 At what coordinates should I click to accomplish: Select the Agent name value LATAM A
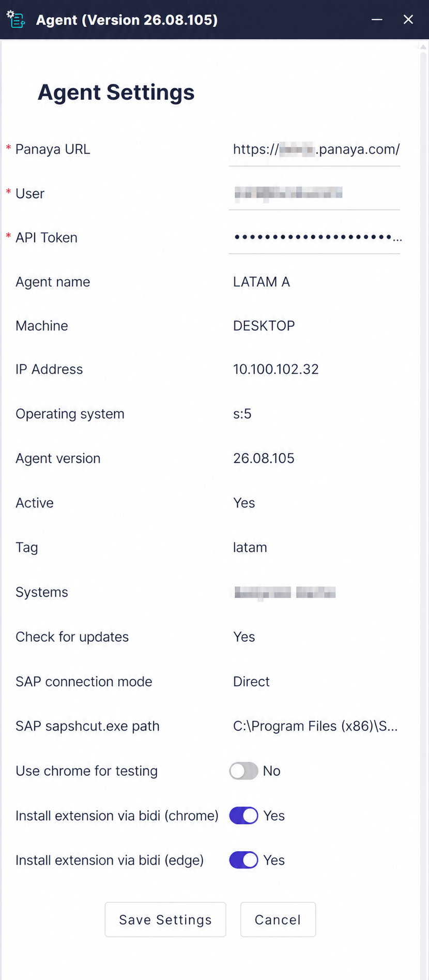(x=262, y=282)
